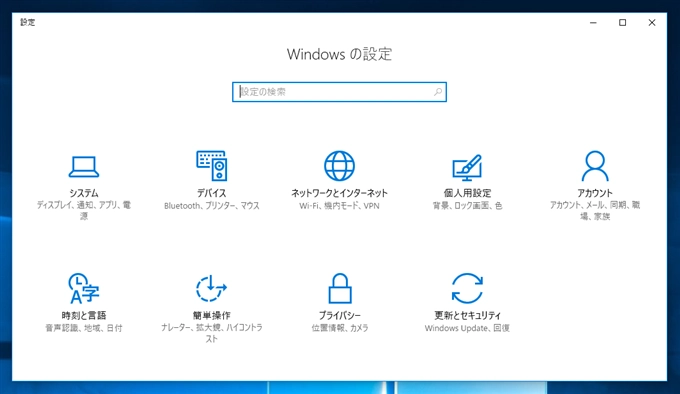Viewport: 680px width, 394px height.
Task: Click the 音声認識、地域、日付 description
Action: [x=84, y=328]
